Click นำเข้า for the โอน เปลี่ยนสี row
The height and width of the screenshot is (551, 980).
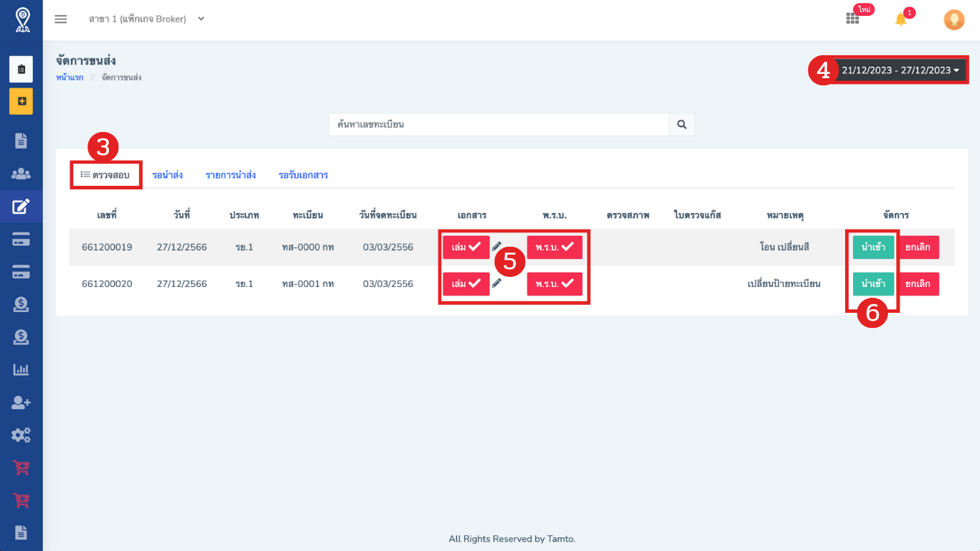873,247
